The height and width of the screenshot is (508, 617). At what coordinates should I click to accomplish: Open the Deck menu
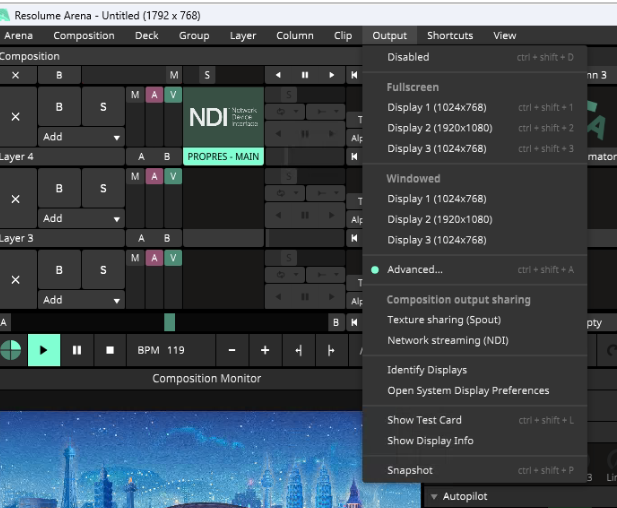pos(147,35)
